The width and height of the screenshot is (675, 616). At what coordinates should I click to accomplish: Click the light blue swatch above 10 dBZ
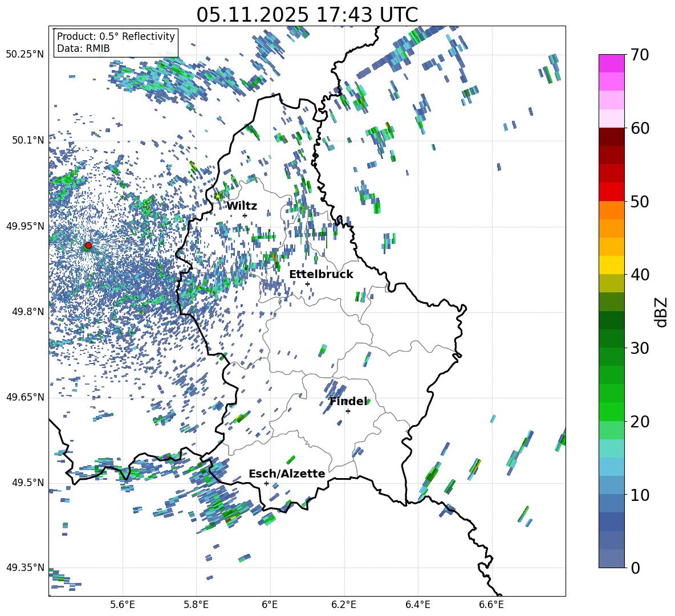[x=612, y=466]
